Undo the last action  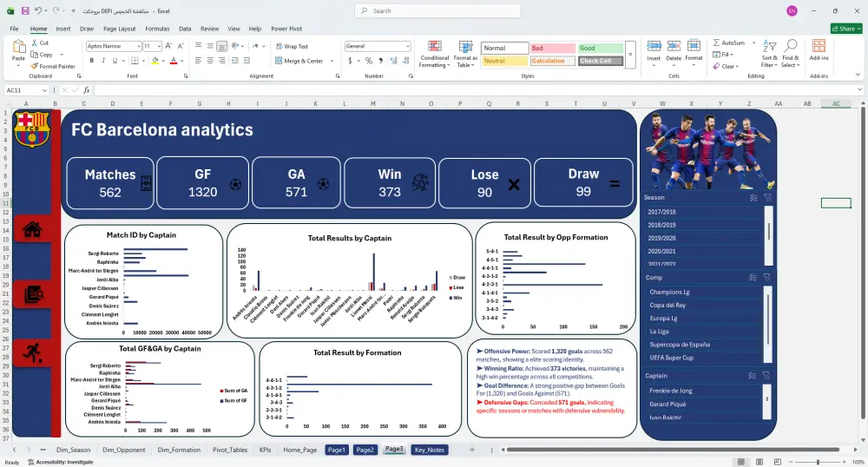[37, 10]
